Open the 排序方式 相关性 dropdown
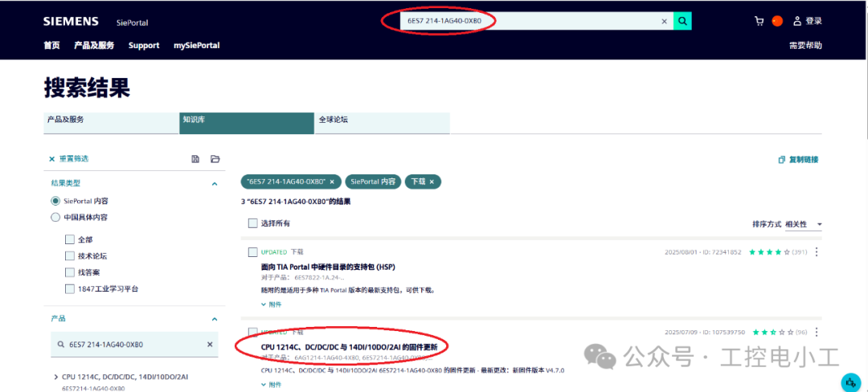 coord(803,224)
